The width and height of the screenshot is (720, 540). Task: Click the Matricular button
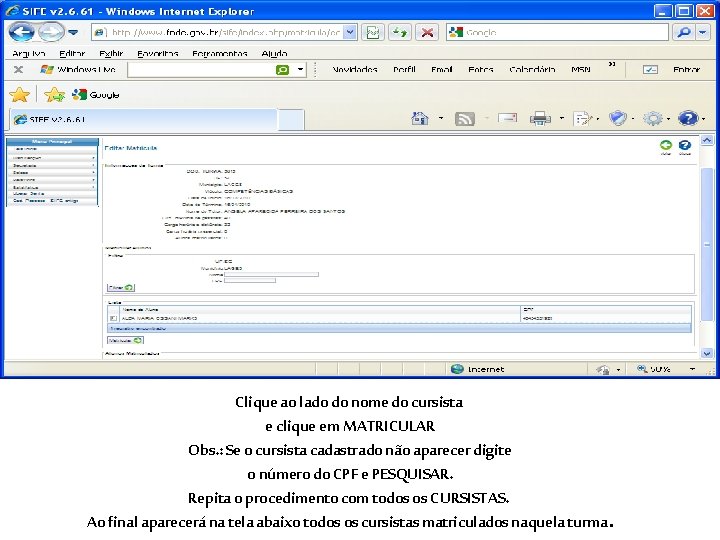pyautogui.click(x=125, y=340)
